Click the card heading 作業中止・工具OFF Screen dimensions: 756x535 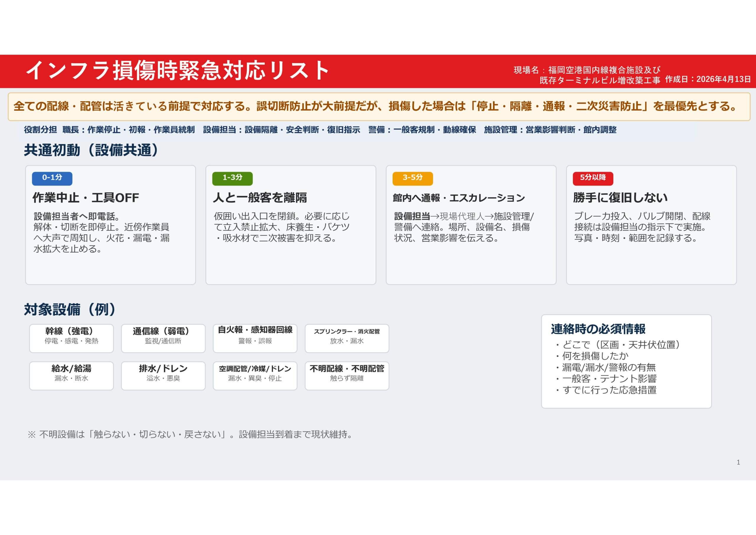(86, 198)
